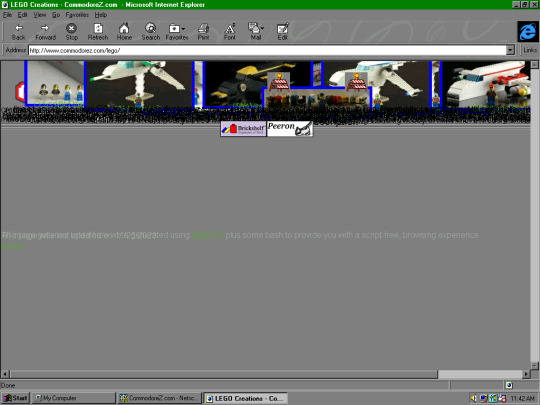Screen dimensions: 540x405
Task: Open the Mail toolbar button
Action: pos(256,32)
